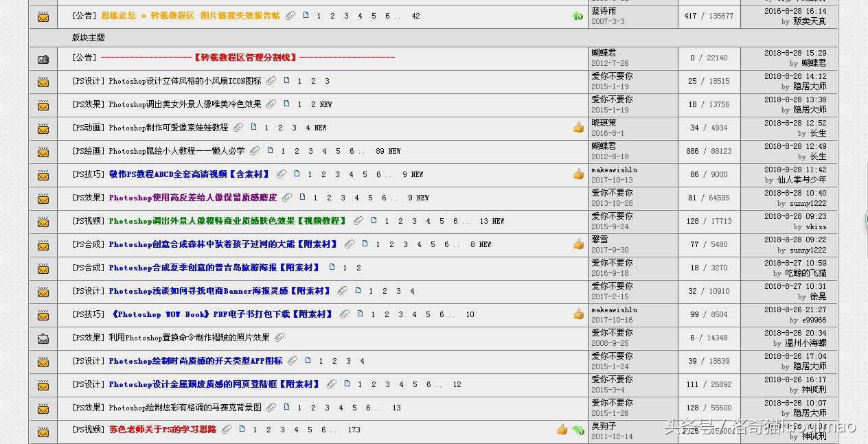Viewport: 868px width, 444px height.
Task: Open thread 'Photoshop浅谈如何寻找电商Banner海报灵感'
Action: (220, 291)
